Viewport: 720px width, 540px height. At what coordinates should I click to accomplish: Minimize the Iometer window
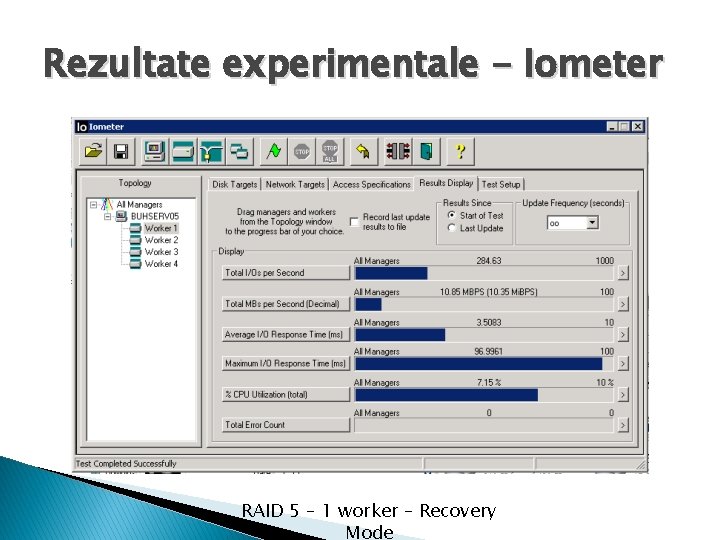611,127
